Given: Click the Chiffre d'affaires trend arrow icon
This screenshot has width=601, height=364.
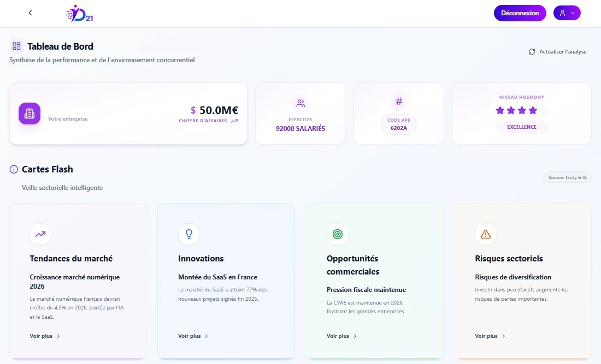Looking at the screenshot, I should 234,121.
